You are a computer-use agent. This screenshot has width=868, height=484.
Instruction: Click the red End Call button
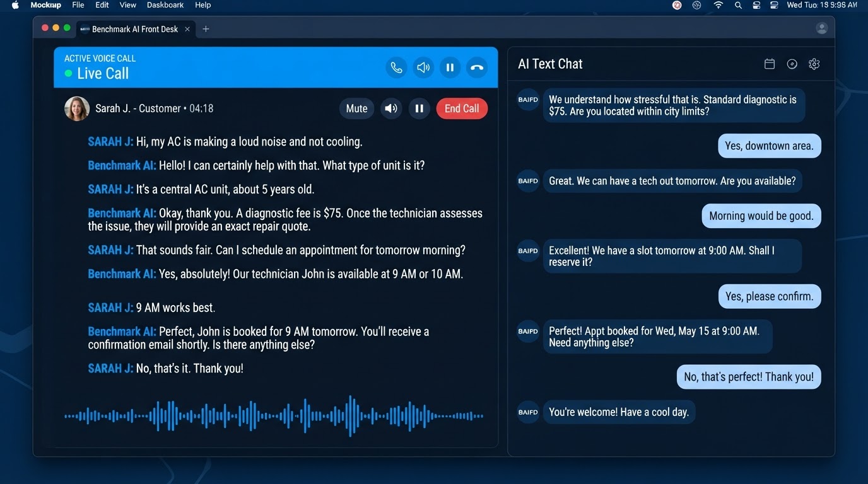coord(462,108)
